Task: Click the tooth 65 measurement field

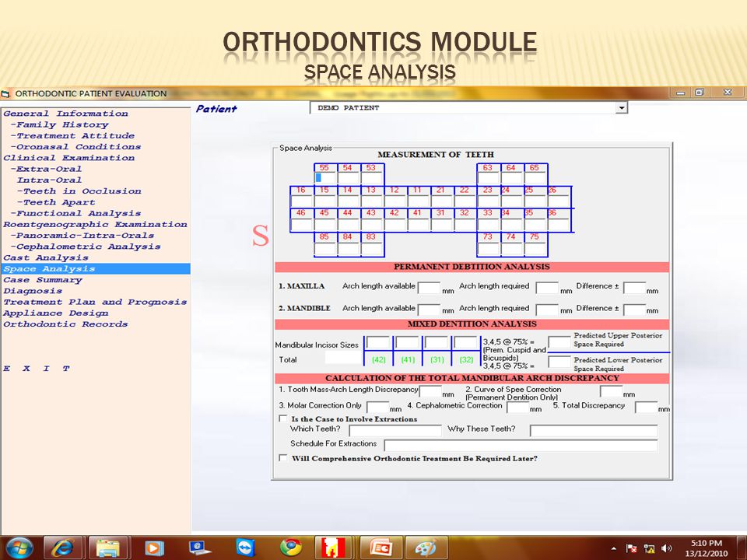Action: (535, 178)
